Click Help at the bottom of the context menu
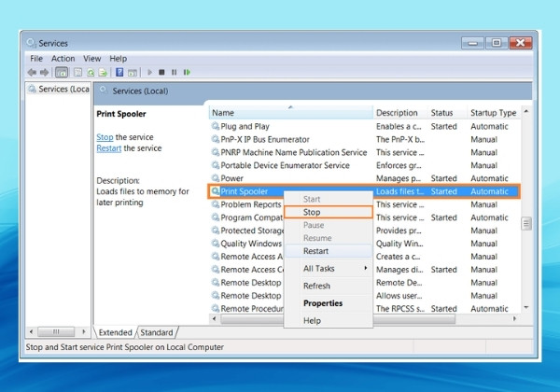 329,320
